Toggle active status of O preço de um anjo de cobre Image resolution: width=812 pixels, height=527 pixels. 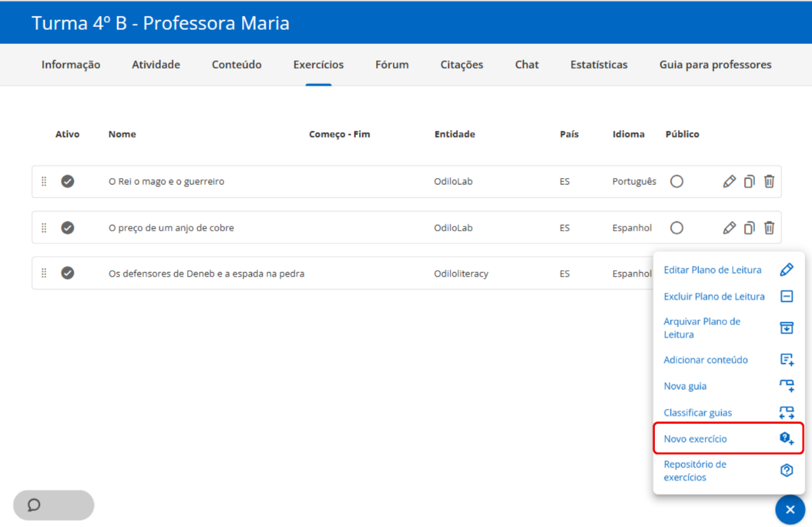(x=68, y=228)
